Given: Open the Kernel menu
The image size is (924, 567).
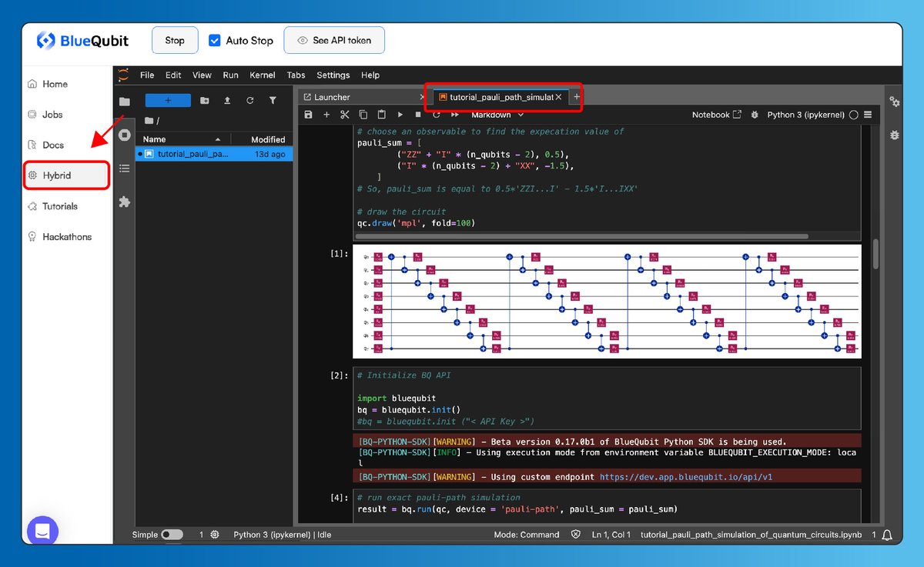Looking at the screenshot, I should click(x=262, y=75).
